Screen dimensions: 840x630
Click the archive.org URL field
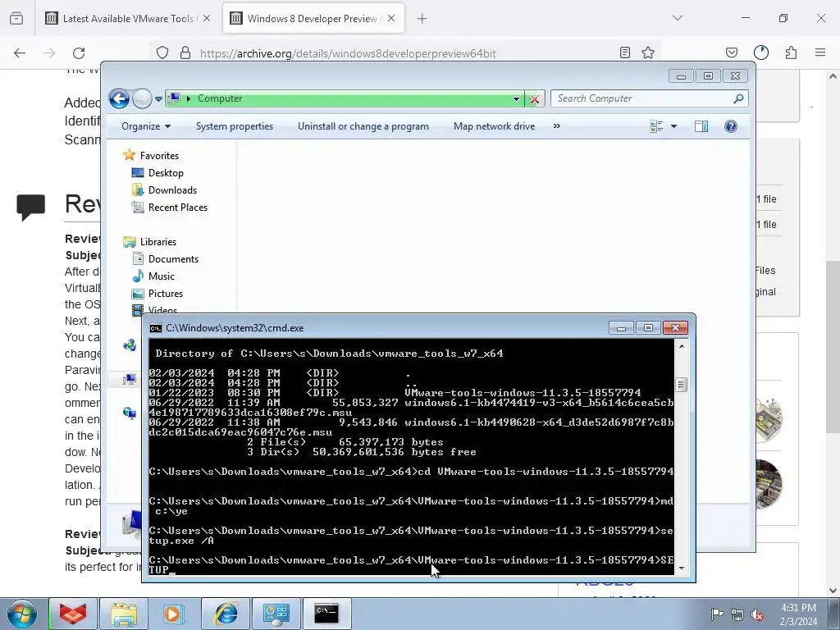(348, 53)
